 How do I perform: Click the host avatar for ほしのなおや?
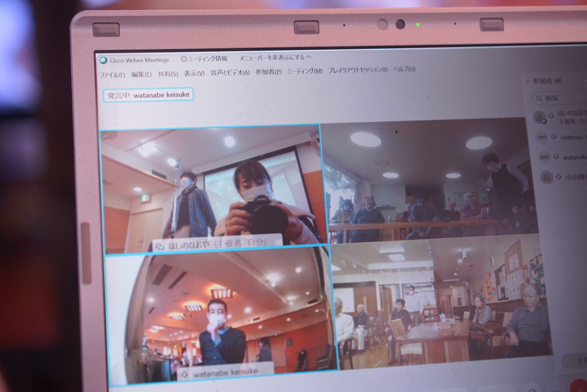pyautogui.click(x=539, y=117)
